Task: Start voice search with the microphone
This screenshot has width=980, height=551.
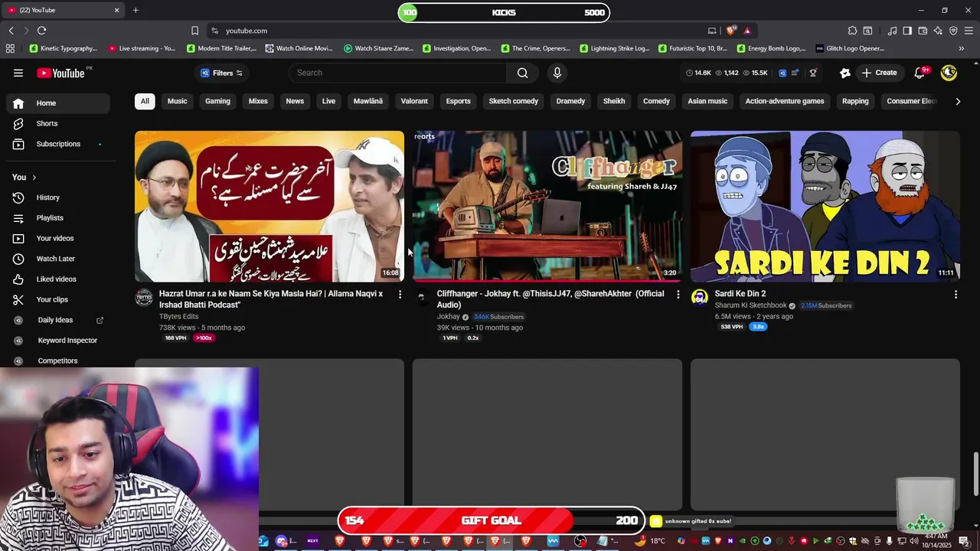Action: point(557,73)
